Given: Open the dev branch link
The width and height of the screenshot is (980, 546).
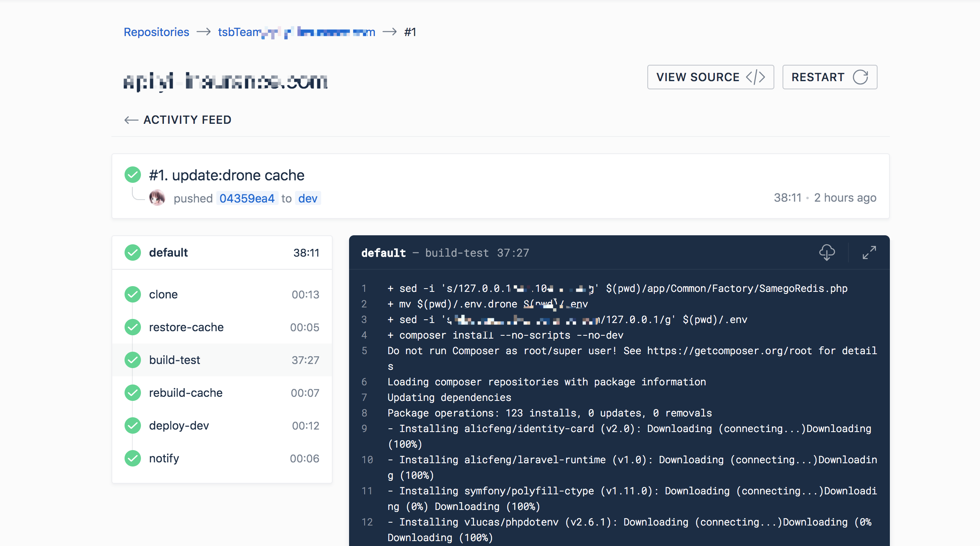Looking at the screenshot, I should click(x=308, y=198).
